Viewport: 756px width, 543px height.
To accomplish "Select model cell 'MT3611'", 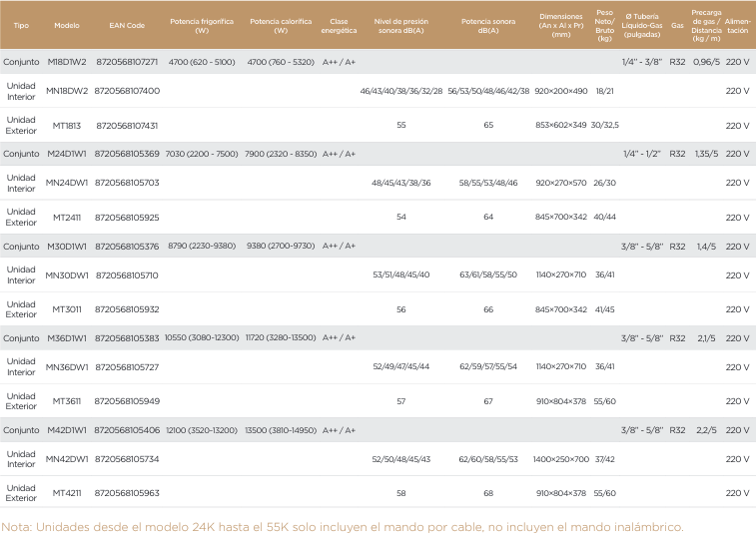I will point(67,402).
